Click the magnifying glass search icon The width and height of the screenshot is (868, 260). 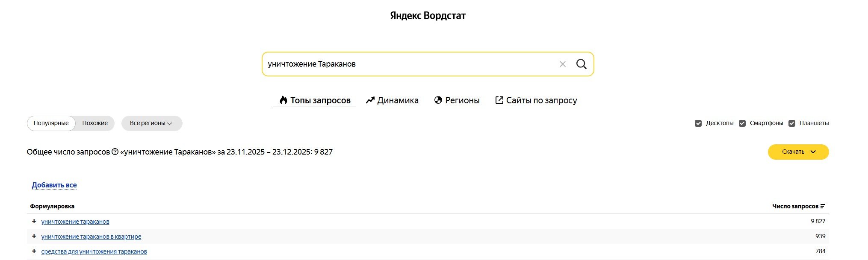pos(581,64)
